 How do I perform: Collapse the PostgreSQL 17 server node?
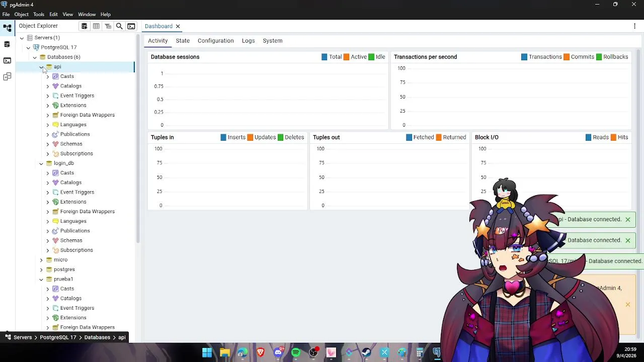[28, 47]
